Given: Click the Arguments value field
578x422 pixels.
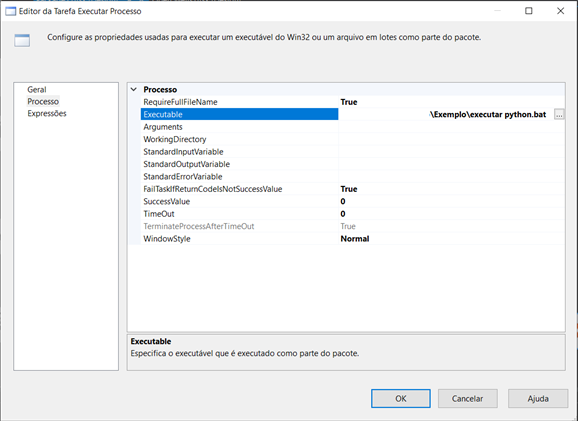Looking at the screenshot, I should click(x=452, y=127).
